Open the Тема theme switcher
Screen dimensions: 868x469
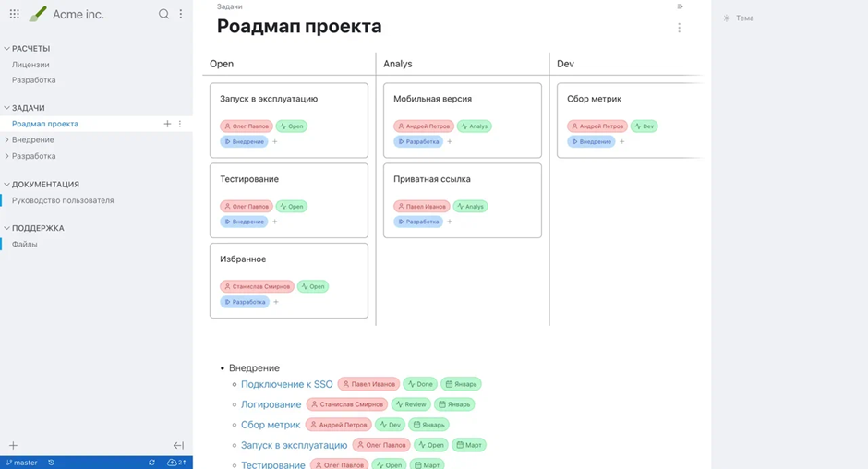pos(739,18)
